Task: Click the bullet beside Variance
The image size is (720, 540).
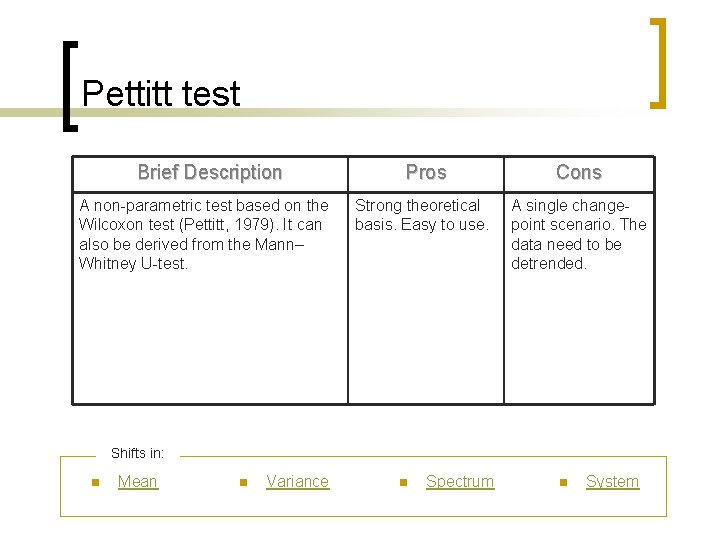Action: (x=243, y=483)
